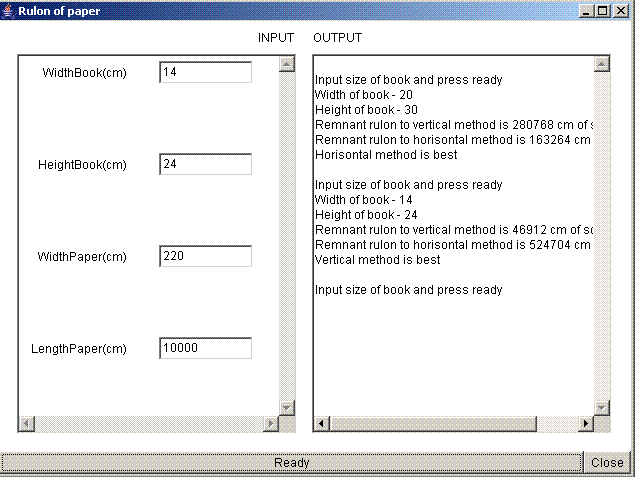Click the input panel's scroll left arrow

click(x=27, y=424)
